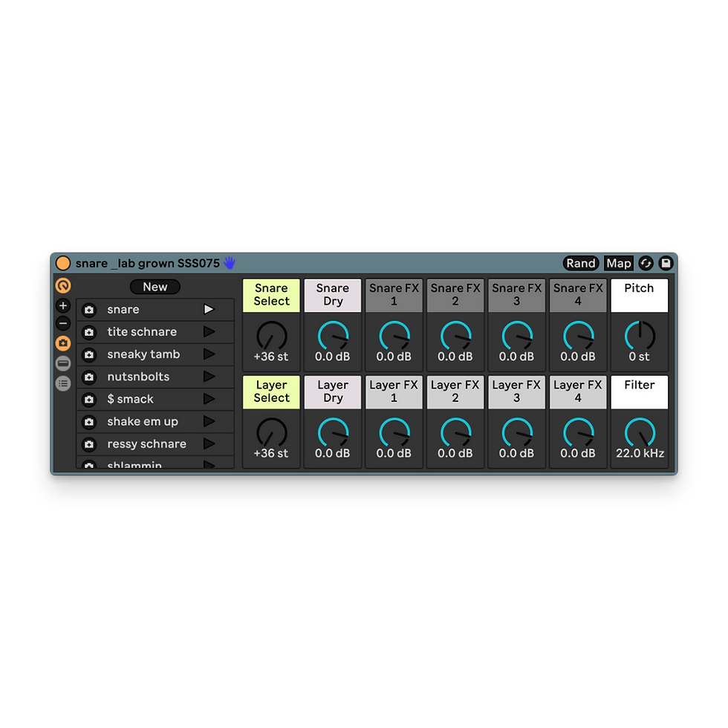
Task: Click the Layer FX 1 knob
Action: pyautogui.click(x=394, y=432)
